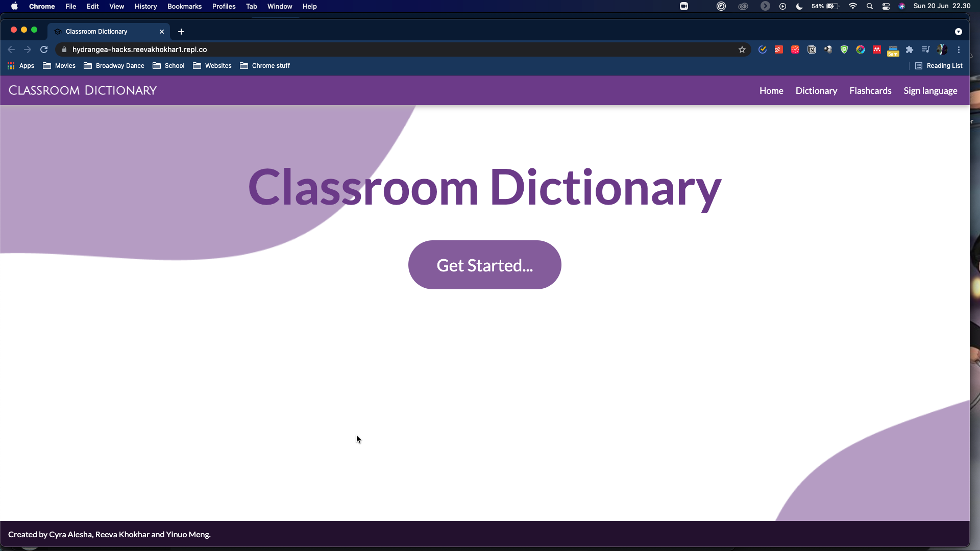This screenshot has height=551, width=980.
Task: Open the media controls music icon
Action: (925, 49)
